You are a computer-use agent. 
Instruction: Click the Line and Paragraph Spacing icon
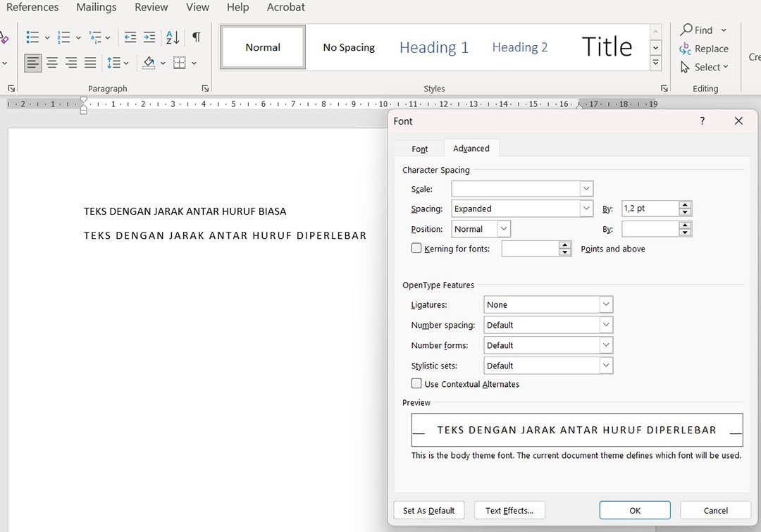coord(114,63)
